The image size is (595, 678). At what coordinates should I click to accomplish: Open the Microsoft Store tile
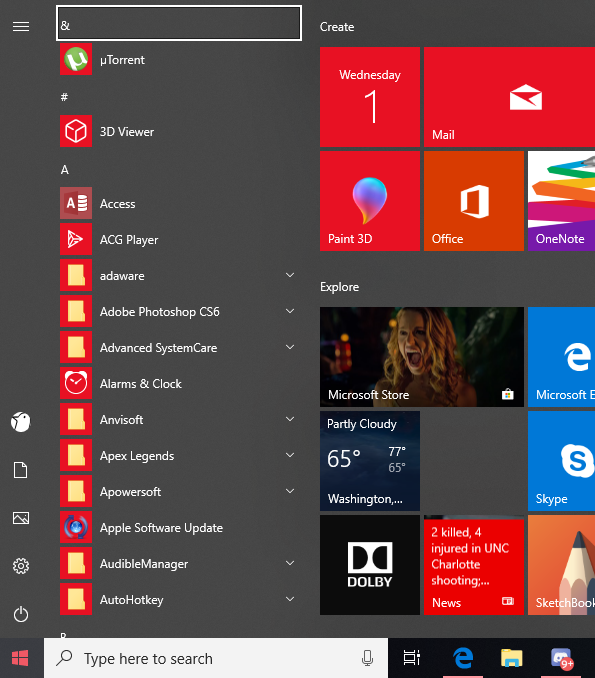click(x=422, y=357)
